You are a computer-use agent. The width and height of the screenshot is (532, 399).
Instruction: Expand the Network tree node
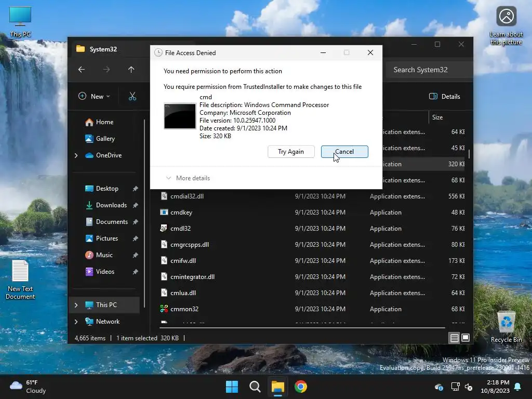(x=76, y=322)
